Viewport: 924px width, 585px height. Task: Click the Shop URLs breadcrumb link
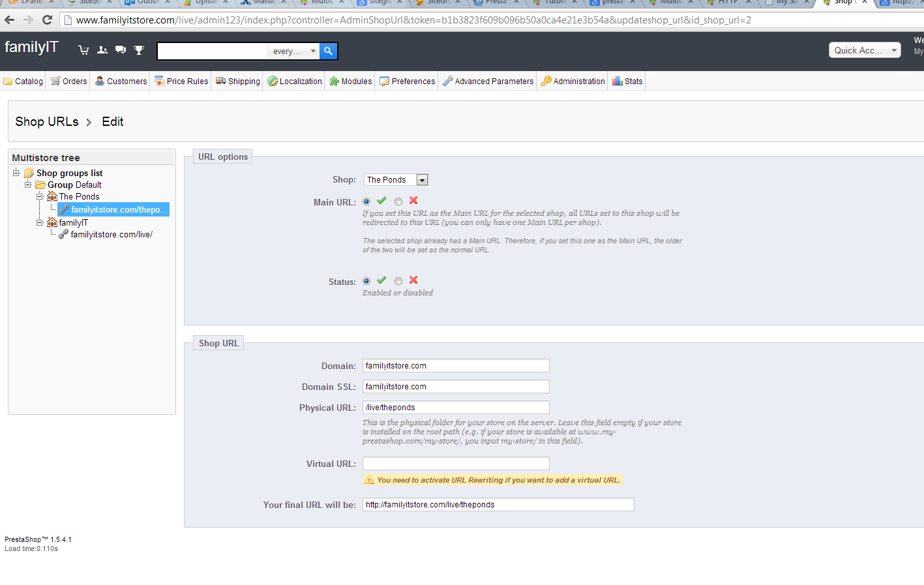point(47,122)
